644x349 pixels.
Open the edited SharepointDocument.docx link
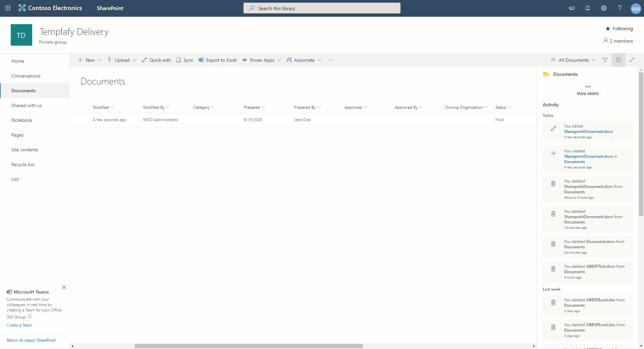pos(588,132)
